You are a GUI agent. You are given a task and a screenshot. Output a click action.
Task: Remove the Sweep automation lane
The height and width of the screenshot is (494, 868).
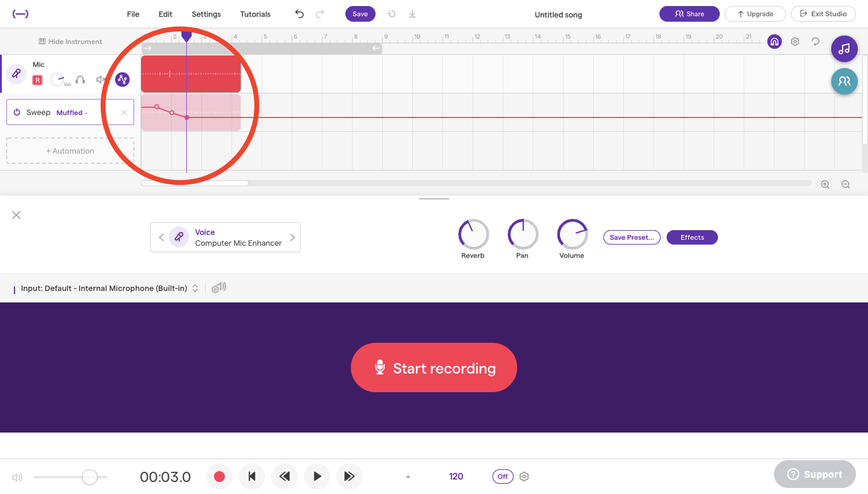coord(124,113)
